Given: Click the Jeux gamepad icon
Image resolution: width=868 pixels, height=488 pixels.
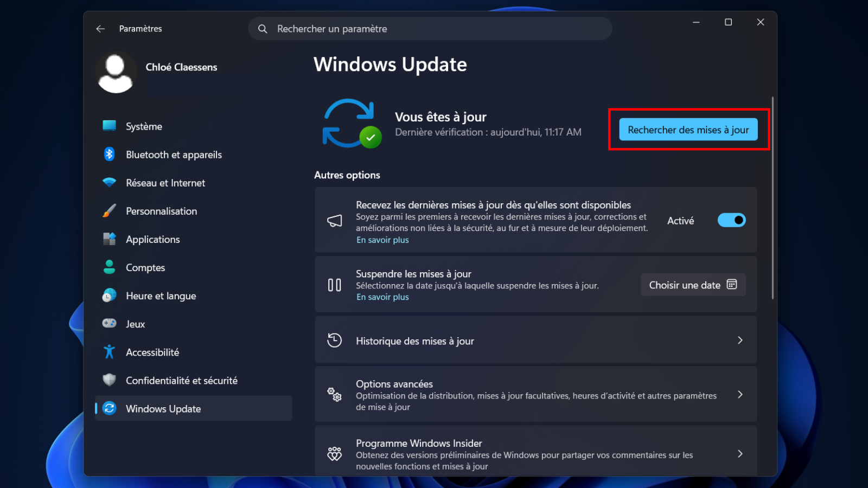Looking at the screenshot, I should pyautogui.click(x=109, y=323).
